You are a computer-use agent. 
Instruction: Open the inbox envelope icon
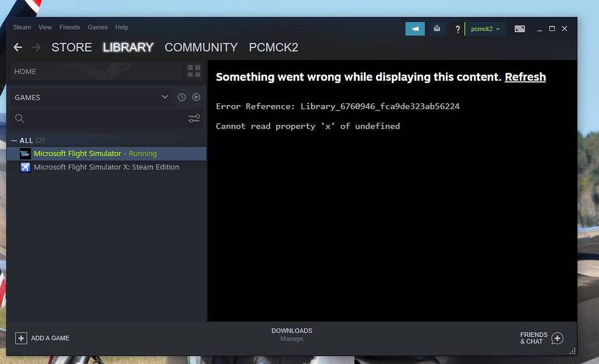tap(436, 29)
